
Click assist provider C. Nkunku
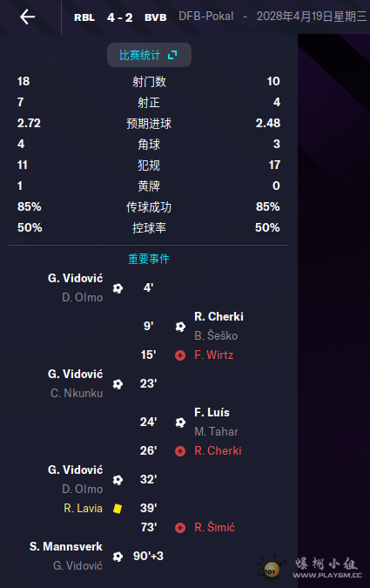[x=77, y=393]
